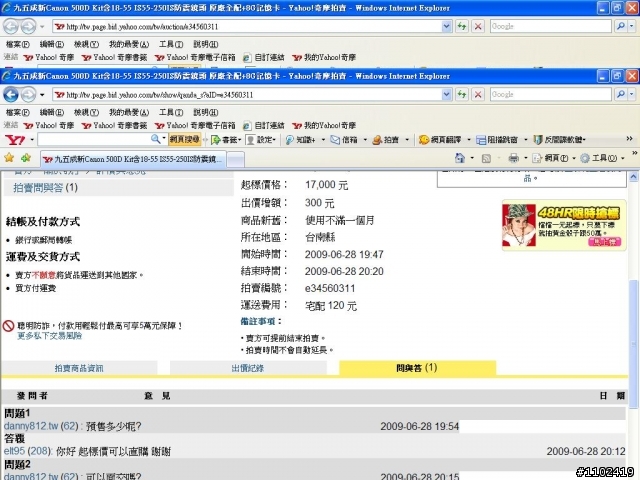The width and height of the screenshot is (640, 480).
Task: Click the 拍賣 auction toolbar icon
Action: point(386,140)
